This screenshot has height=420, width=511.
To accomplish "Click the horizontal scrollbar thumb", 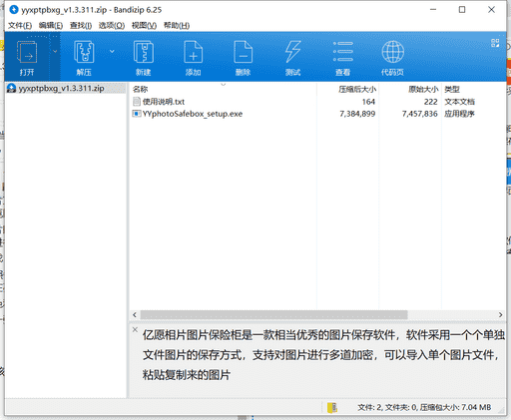I will tap(273, 314).
